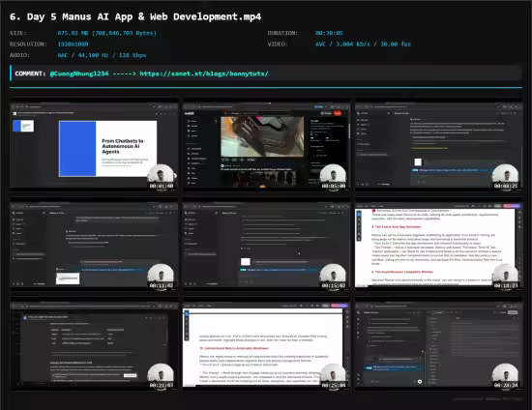Click the pink button atop the 00:18:23 document frame
Screen dimensions: 532x410
(512, 206)
